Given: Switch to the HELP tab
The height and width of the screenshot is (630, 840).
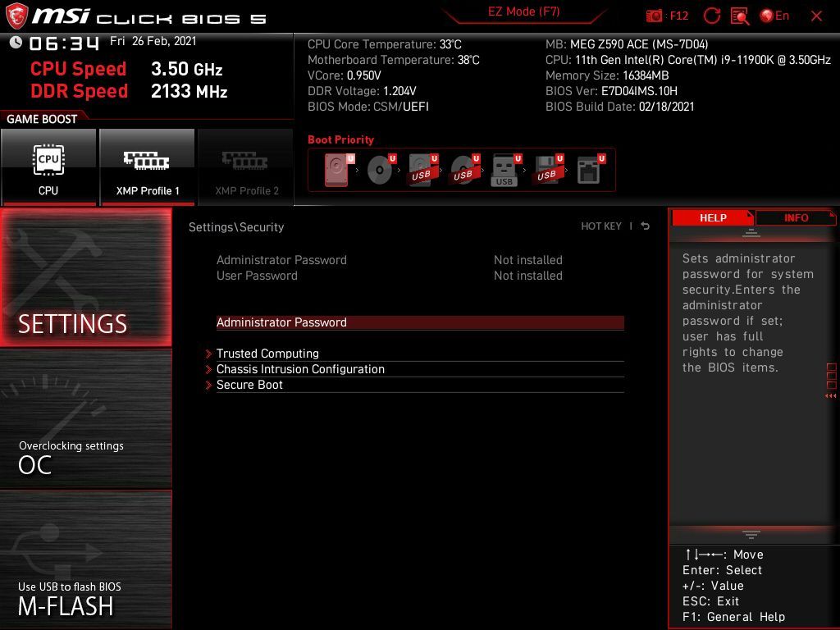Looking at the screenshot, I should tap(713, 218).
